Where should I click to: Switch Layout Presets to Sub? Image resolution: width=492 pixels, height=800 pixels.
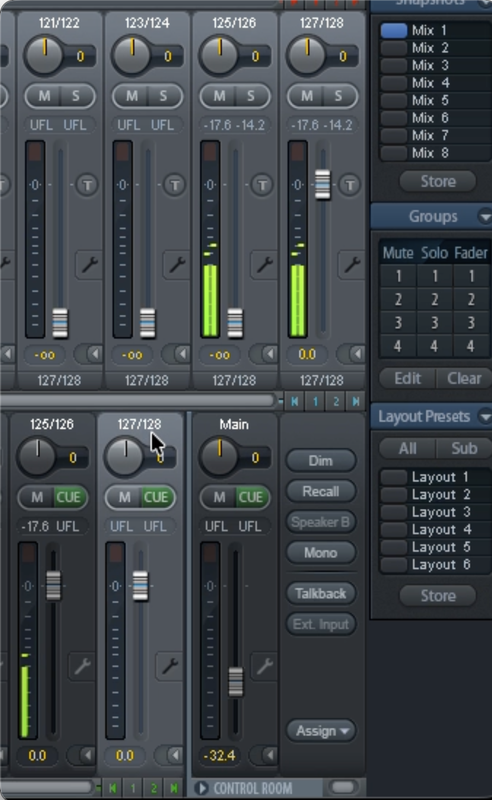tap(464, 448)
